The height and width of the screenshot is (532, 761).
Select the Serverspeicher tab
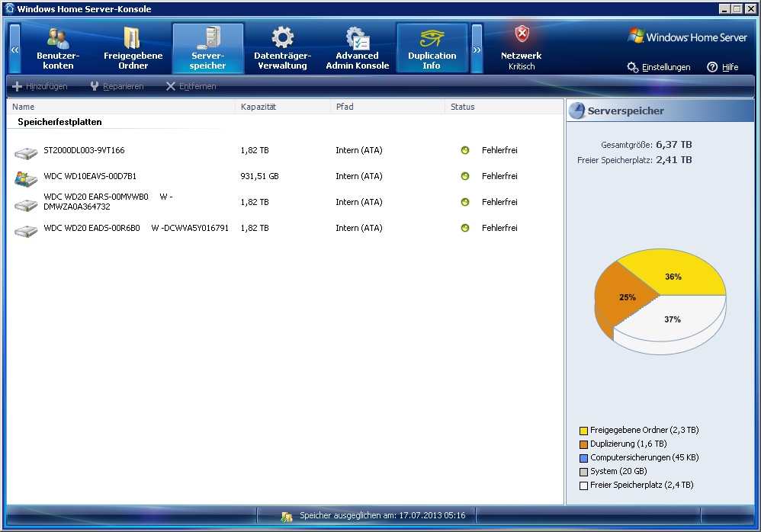pos(207,49)
